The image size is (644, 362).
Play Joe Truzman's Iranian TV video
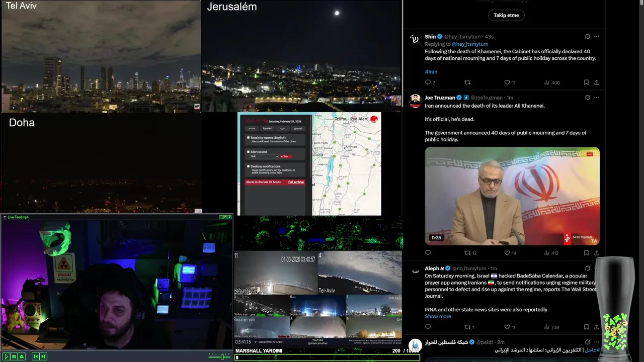click(x=512, y=196)
